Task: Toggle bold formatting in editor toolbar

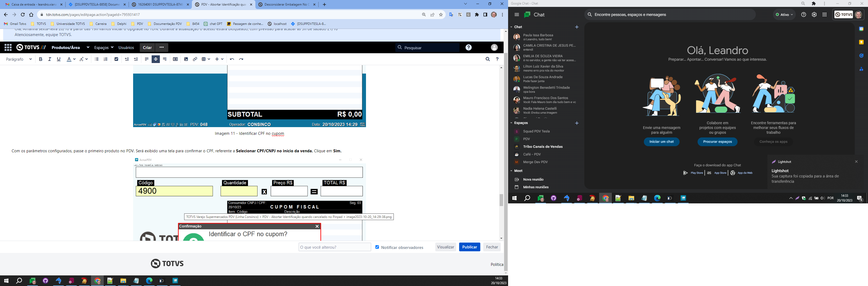Action: (40, 59)
